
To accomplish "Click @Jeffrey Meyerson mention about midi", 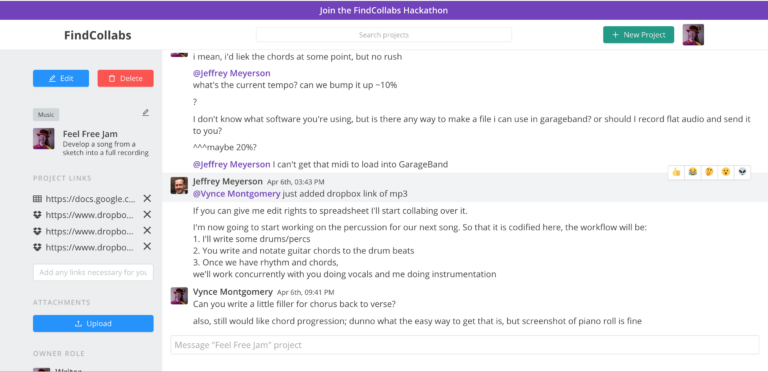I will (232, 164).
